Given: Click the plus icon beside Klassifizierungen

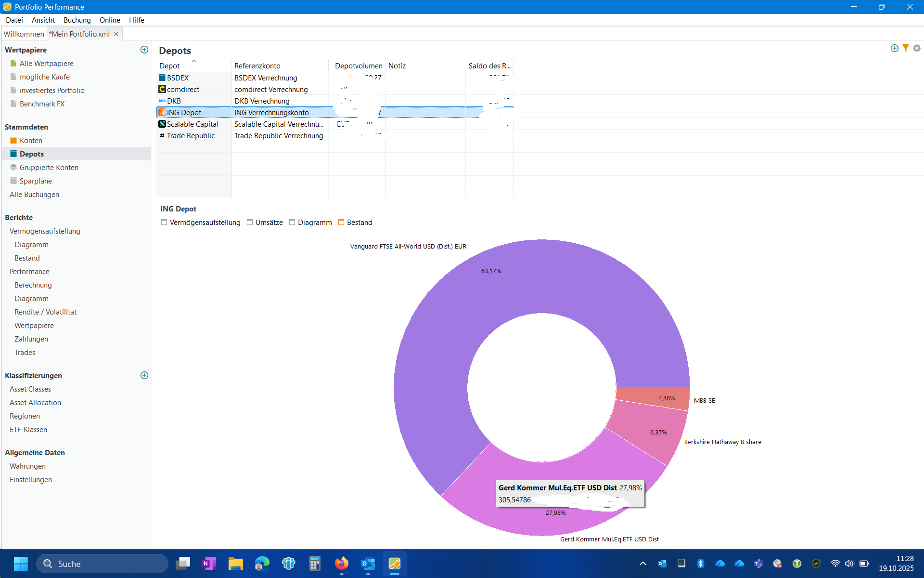Looking at the screenshot, I should 144,375.
